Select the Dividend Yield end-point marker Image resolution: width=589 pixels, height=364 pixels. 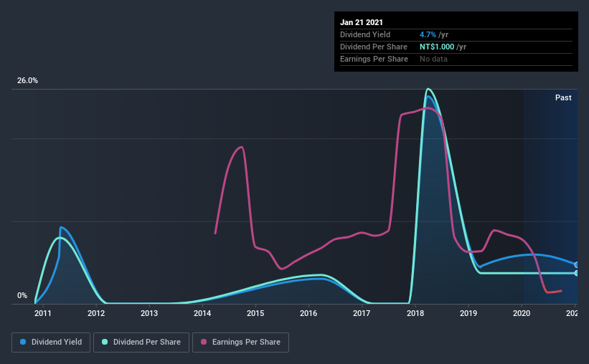click(x=576, y=265)
